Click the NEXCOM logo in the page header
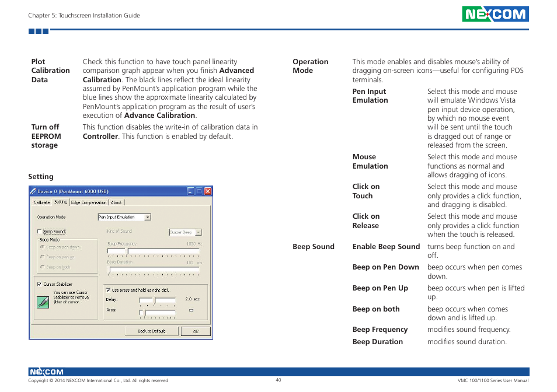Image resolution: width=557 pixels, height=392 pixels. [x=495, y=14]
